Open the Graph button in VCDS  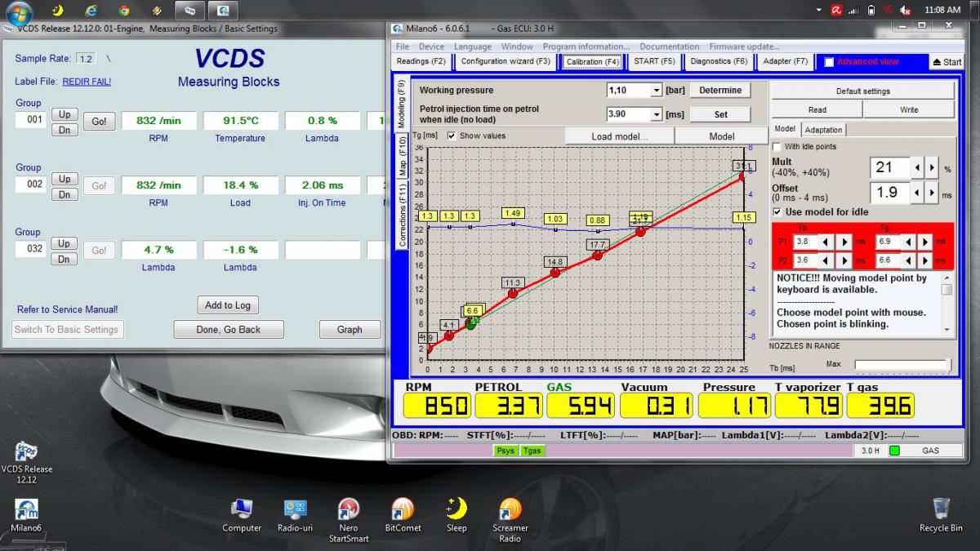point(350,329)
